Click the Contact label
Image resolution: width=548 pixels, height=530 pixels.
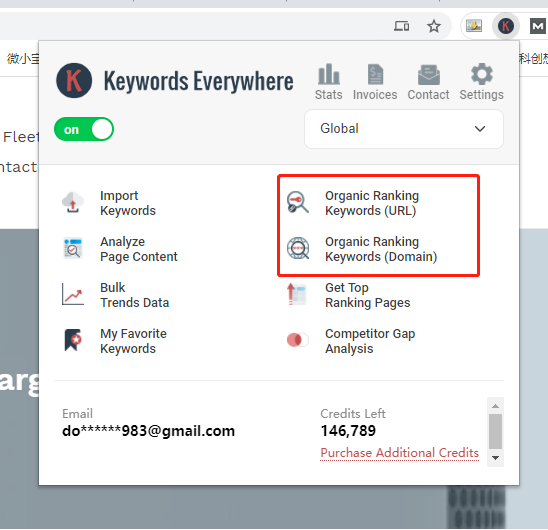point(428,95)
